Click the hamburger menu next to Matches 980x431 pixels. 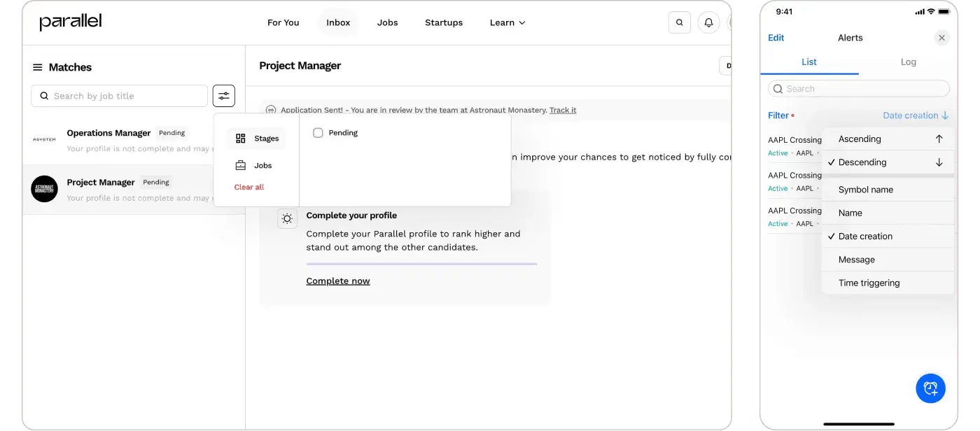38,67
